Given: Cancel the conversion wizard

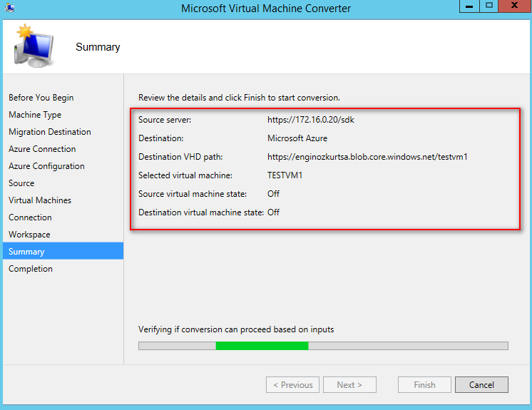Looking at the screenshot, I should [x=481, y=384].
